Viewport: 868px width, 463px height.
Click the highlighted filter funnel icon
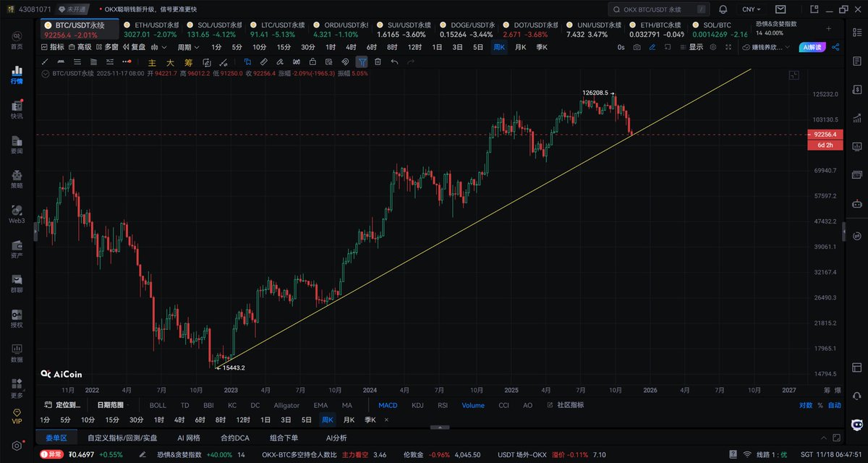(x=362, y=62)
